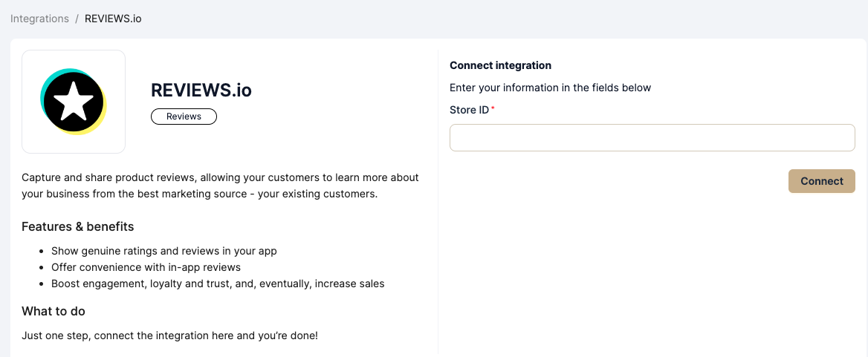The height and width of the screenshot is (357, 868).
Task: Click the REVIEWS.io title heading
Action: click(x=201, y=91)
